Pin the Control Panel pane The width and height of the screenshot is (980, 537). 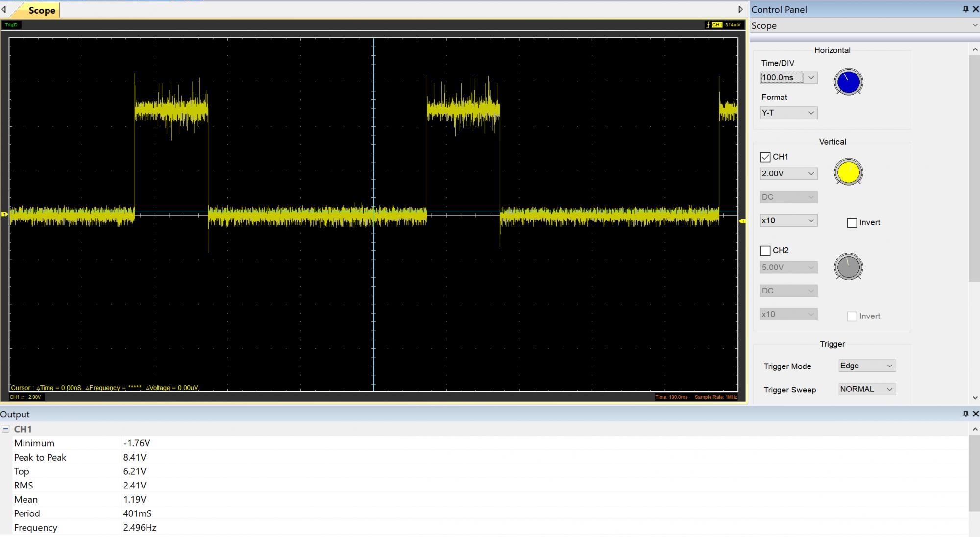pos(966,9)
